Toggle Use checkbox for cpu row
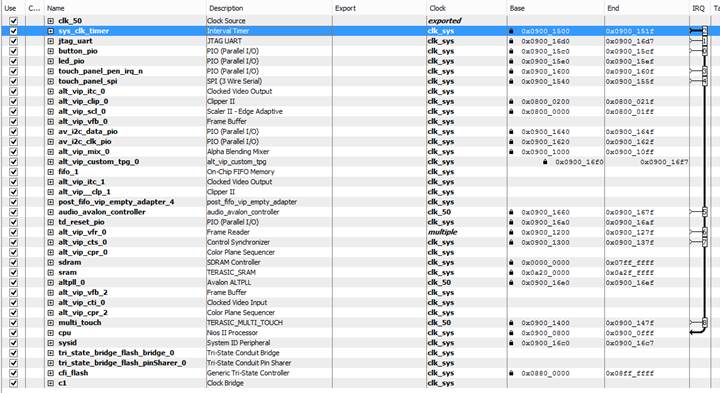The width and height of the screenshot is (720, 393). coord(13,333)
